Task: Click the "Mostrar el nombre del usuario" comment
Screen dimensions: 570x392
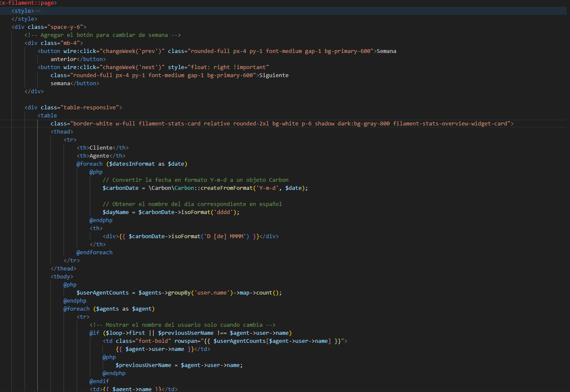Action: click(182, 325)
